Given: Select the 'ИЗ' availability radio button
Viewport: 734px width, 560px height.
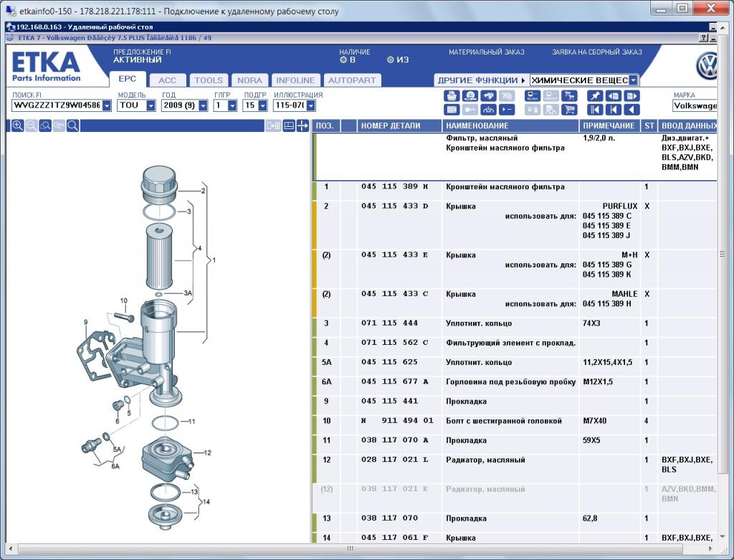Looking at the screenshot, I should (x=391, y=60).
